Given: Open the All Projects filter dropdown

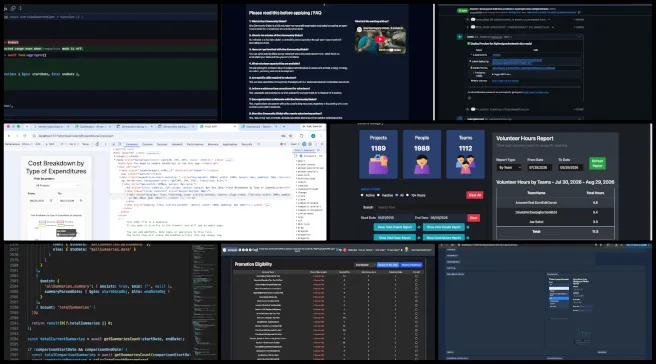Looking at the screenshot, I should pyautogui.click(x=56, y=185).
